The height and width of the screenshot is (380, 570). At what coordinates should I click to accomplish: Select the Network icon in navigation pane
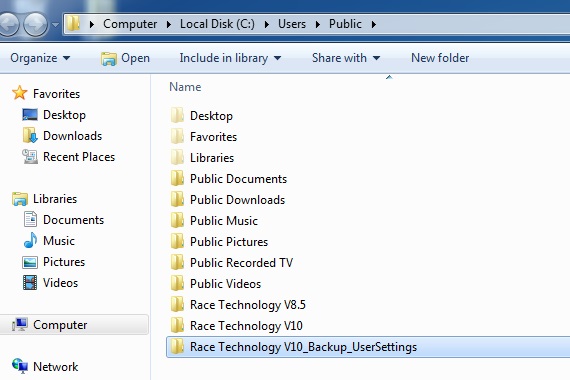click(20, 366)
